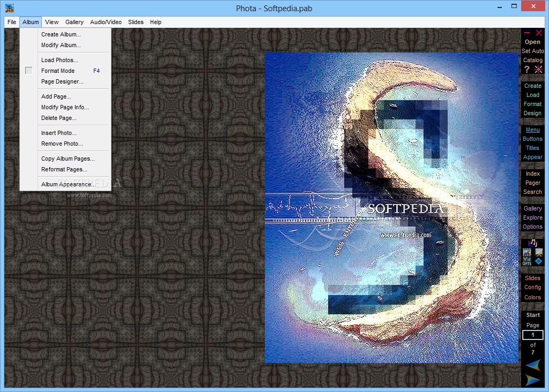Image resolution: width=549 pixels, height=392 pixels.
Task: Click the underlined Menu link in sidebar
Action: pos(532,130)
